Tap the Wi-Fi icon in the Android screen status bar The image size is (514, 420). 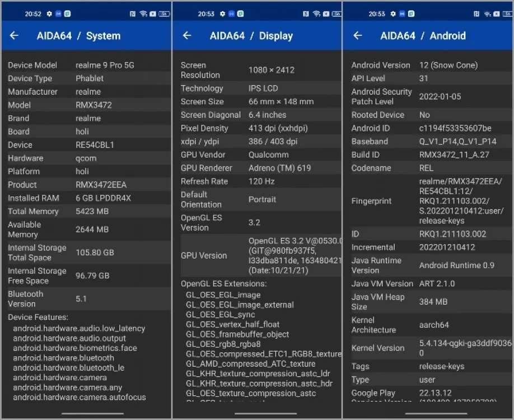click(x=488, y=14)
